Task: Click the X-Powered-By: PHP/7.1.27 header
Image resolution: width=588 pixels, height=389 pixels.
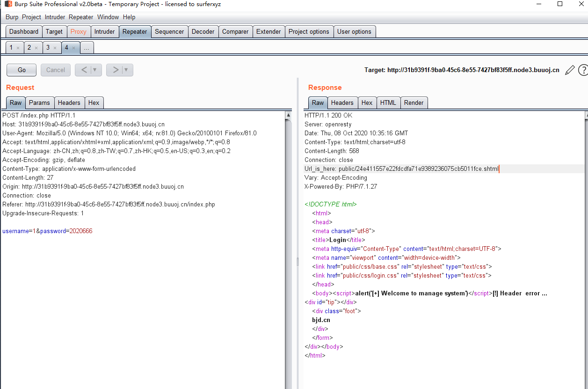Action: 341,187
